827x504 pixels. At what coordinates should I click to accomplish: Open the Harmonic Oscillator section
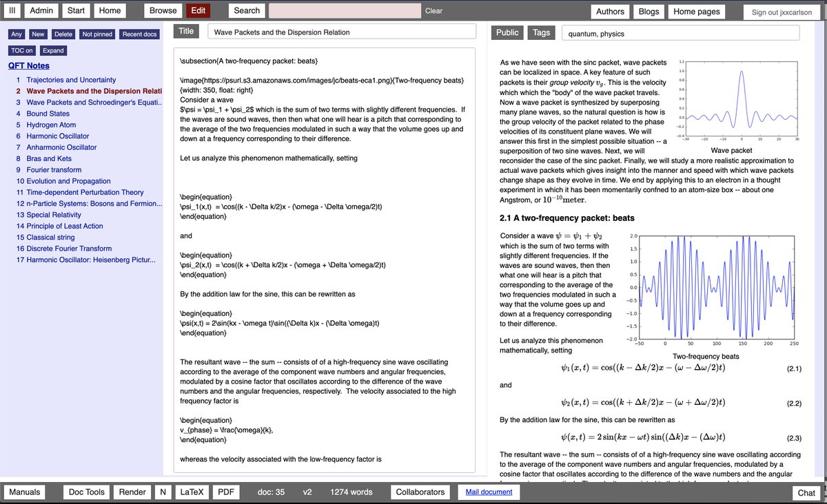(58, 136)
